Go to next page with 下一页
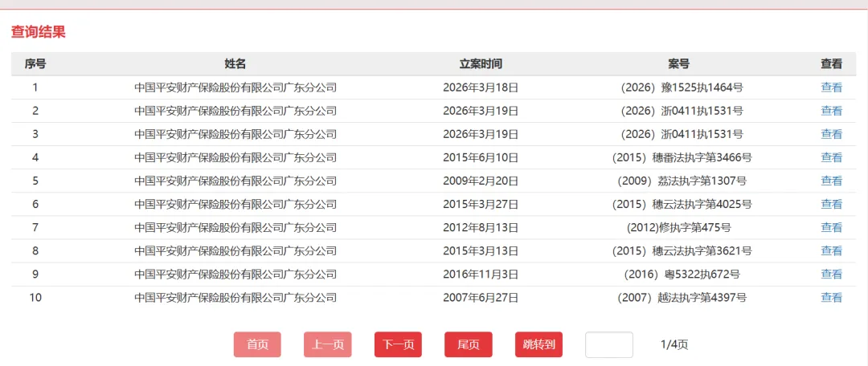 pos(398,344)
